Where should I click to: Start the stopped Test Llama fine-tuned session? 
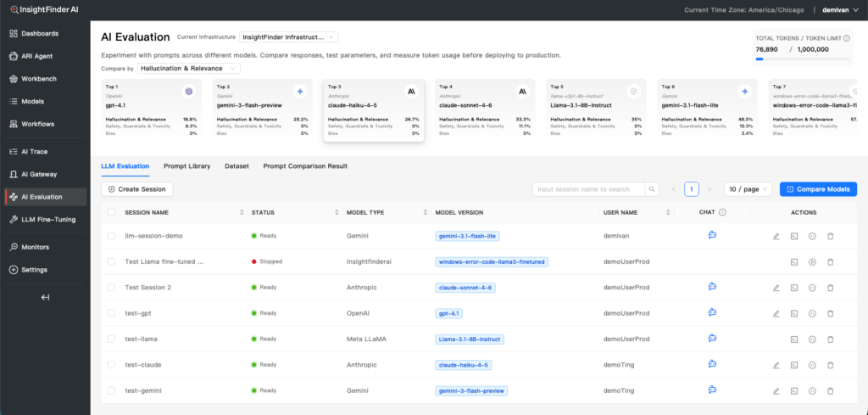812,261
